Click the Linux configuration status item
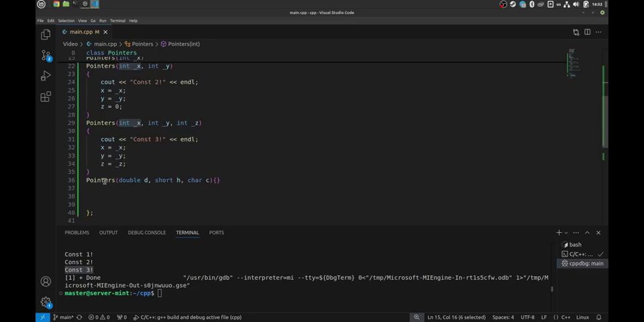Screen dimensions: 644x322 tap(582, 317)
